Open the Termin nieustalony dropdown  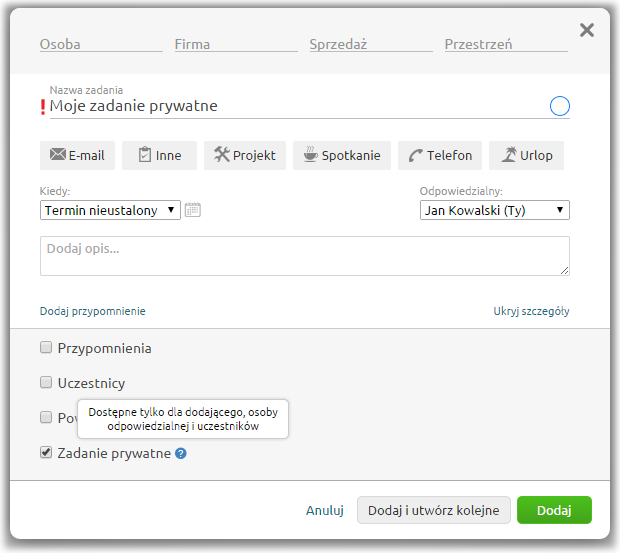[110, 210]
